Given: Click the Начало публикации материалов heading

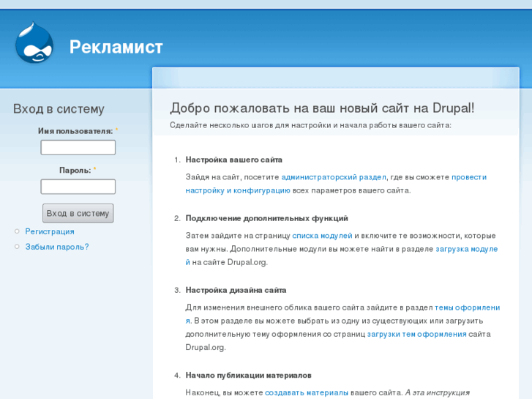Looking at the screenshot, I should pos(248,376).
